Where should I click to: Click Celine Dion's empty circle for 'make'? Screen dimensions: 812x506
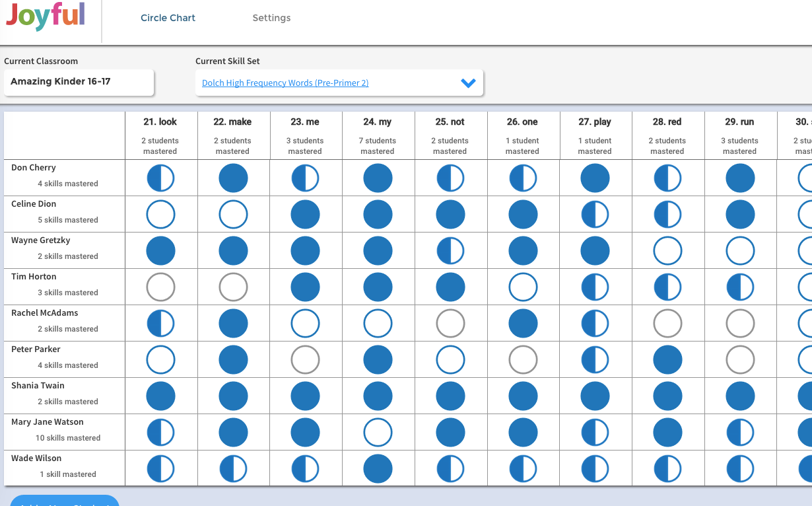click(x=233, y=215)
